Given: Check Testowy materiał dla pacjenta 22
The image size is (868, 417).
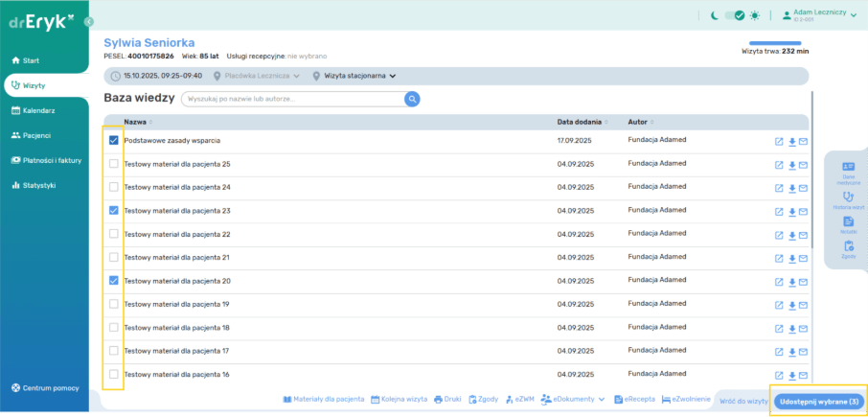Looking at the screenshot, I should click(114, 234).
